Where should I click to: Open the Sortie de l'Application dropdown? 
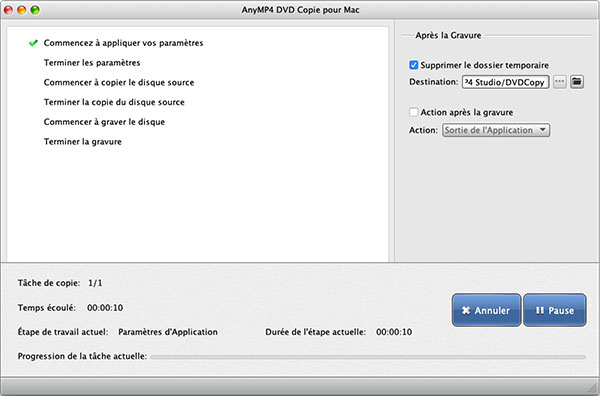(496, 130)
